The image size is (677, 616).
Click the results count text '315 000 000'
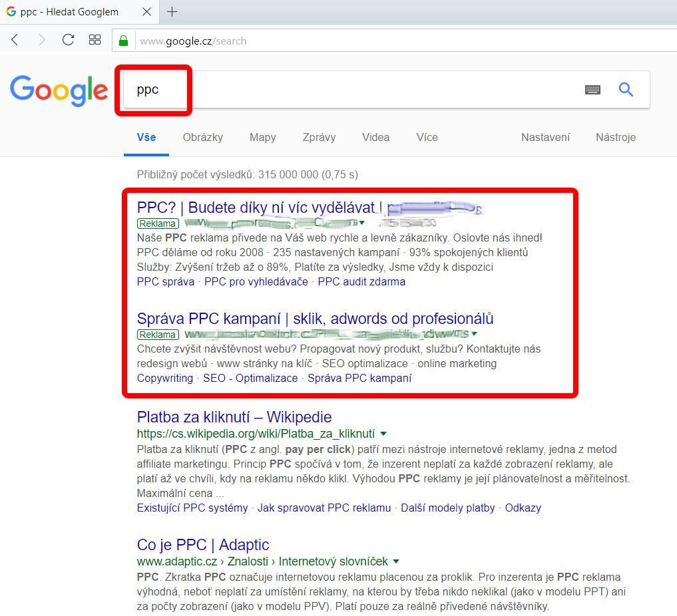pyautogui.click(x=288, y=175)
